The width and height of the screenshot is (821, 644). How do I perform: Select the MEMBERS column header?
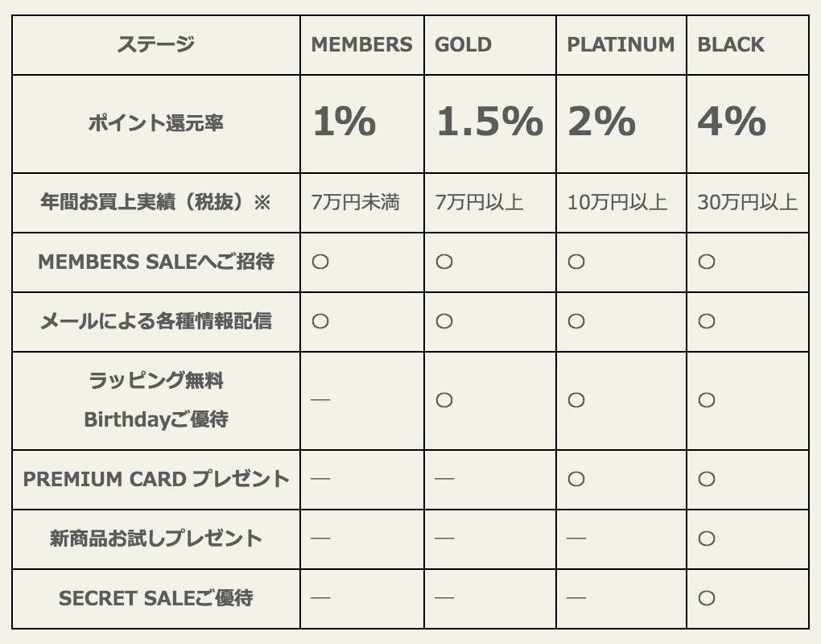pyautogui.click(x=362, y=44)
